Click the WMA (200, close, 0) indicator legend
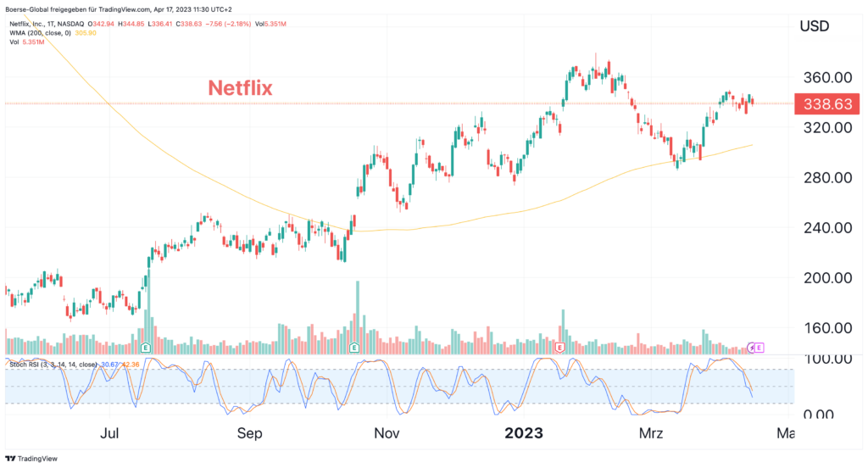 [x=41, y=33]
